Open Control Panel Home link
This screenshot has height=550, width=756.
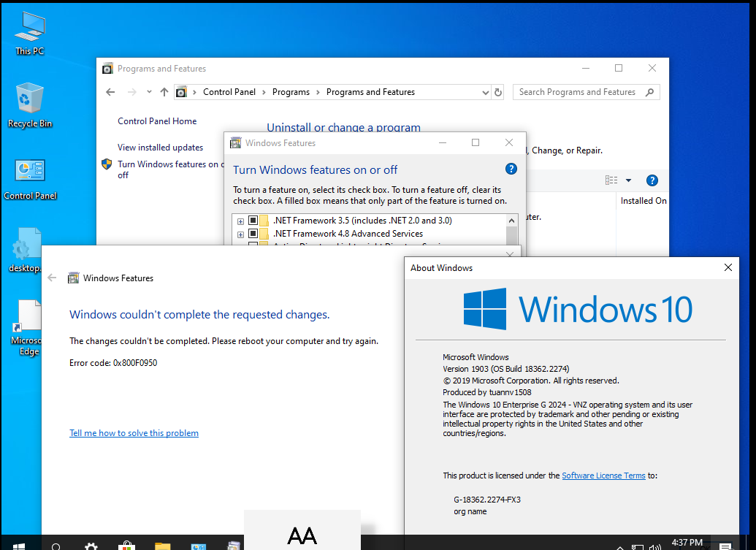157,121
